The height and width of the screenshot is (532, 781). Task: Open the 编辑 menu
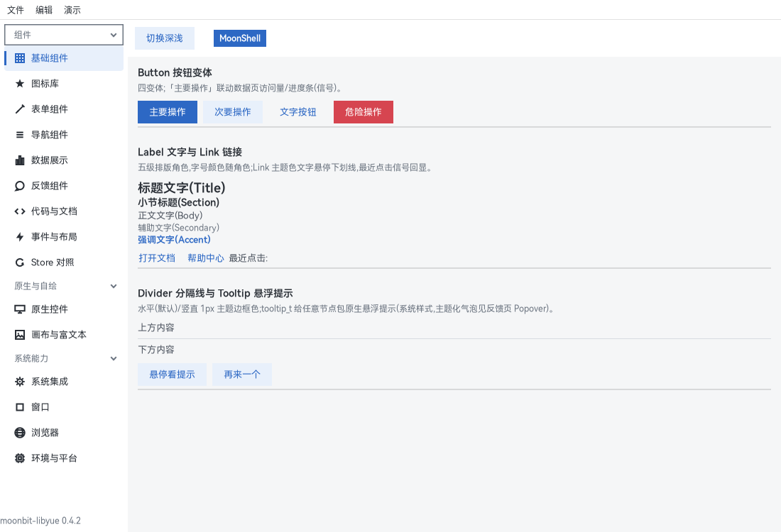pyautogui.click(x=44, y=10)
